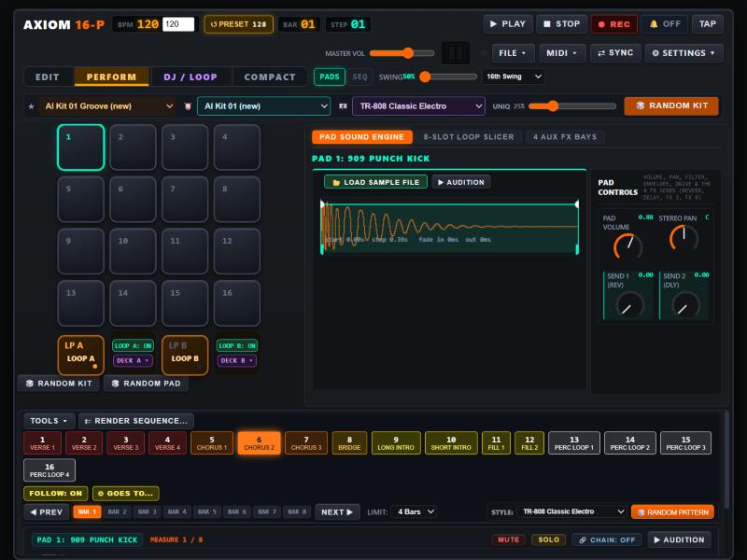747x560 pixels.
Task: Arm recording with the REC button
Action: pyautogui.click(x=614, y=24)
